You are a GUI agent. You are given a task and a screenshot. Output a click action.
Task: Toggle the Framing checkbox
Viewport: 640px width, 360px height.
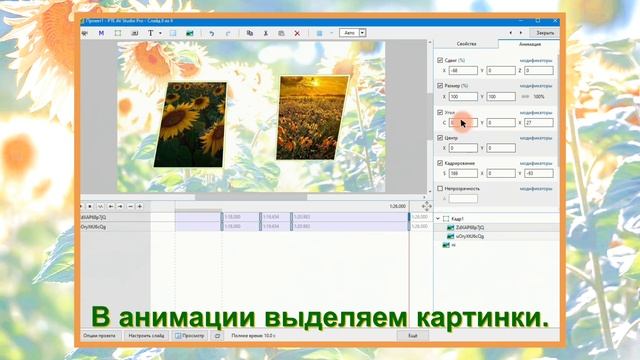pyautogui.click(x=440, y=163)
